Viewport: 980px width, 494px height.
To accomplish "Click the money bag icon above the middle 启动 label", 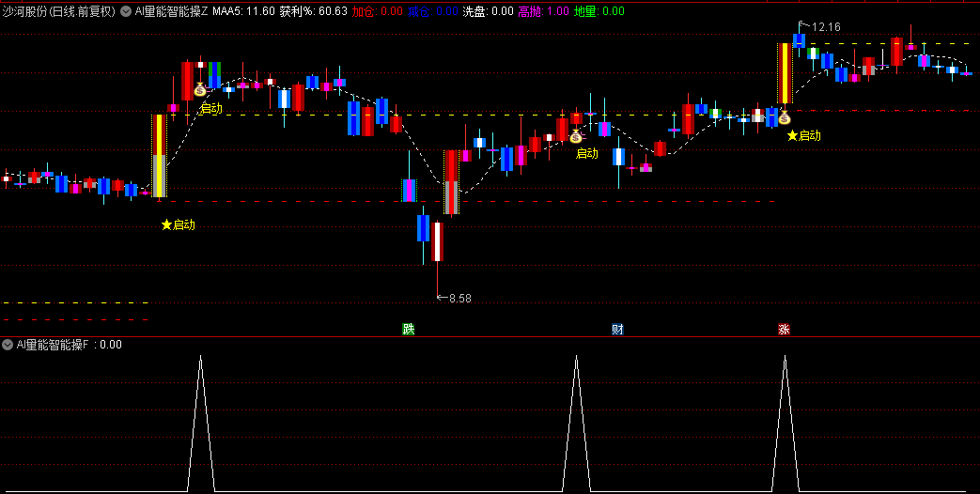I will [x=576, y=136].
